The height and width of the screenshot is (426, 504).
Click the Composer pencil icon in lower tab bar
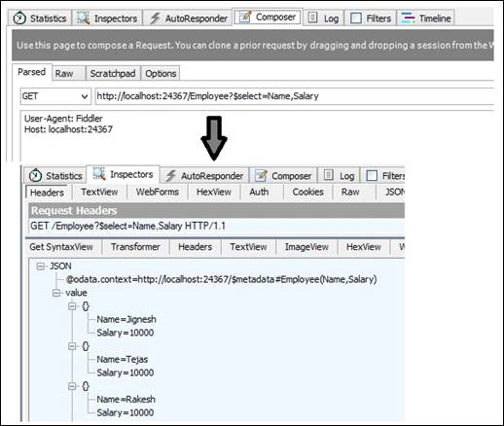[x=261, y=175]
